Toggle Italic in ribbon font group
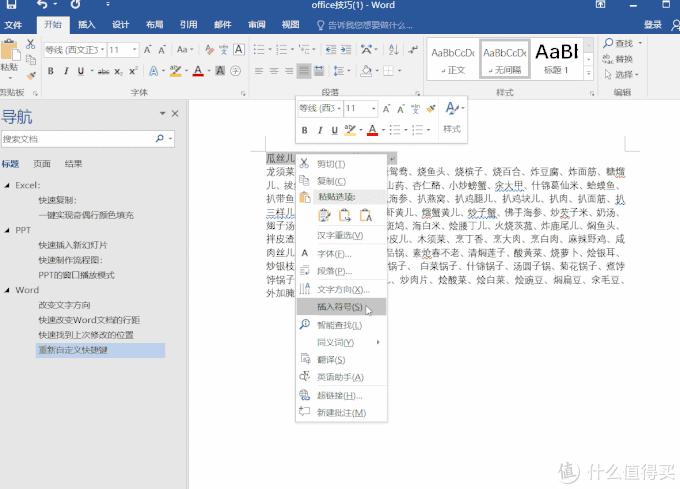Viewport: 680px width, 489px height. point(66,71)
